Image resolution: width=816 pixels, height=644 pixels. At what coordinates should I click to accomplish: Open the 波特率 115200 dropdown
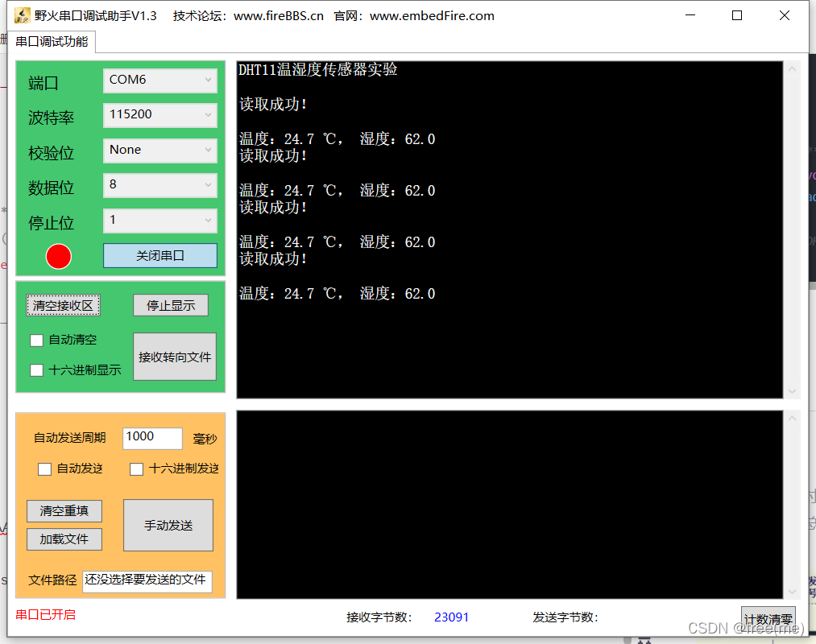tap(160, 115)
